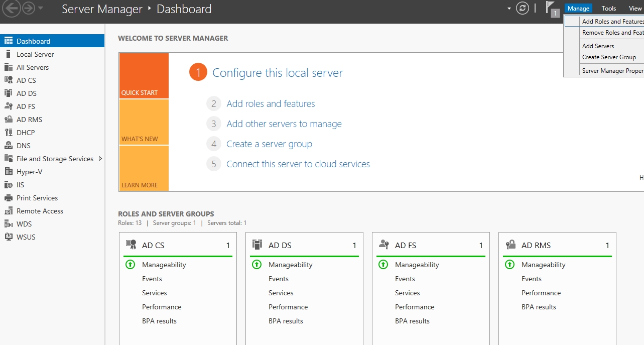
Task: Open the dropdown arrow beside the refresh button
Action: click(x=509, y=9)
